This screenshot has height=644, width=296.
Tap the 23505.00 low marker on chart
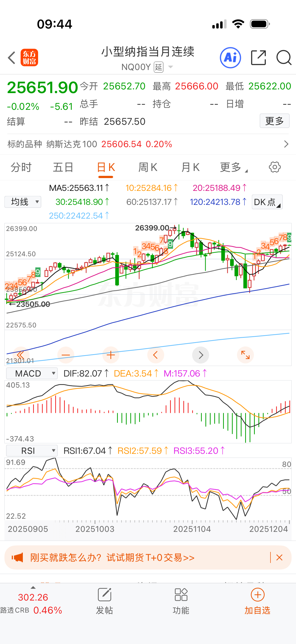click(x=29, y=304)
